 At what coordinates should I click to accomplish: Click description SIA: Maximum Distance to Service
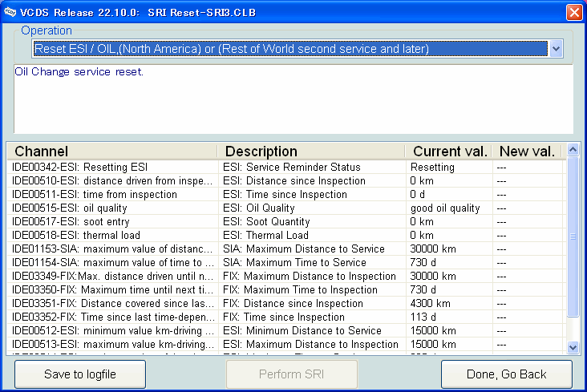coord(304,249)
